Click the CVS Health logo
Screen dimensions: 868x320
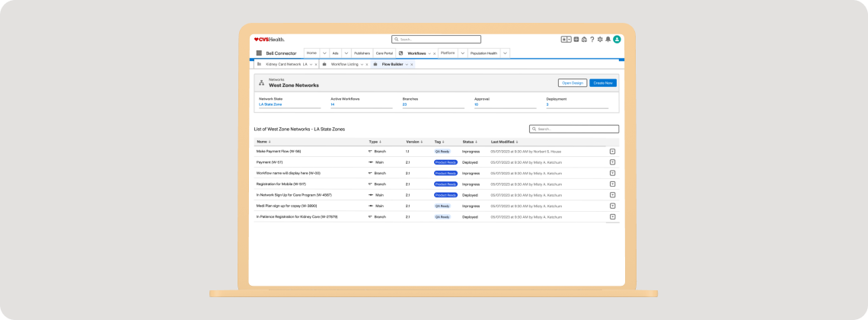pyautogui.click(x=269, y=39)
